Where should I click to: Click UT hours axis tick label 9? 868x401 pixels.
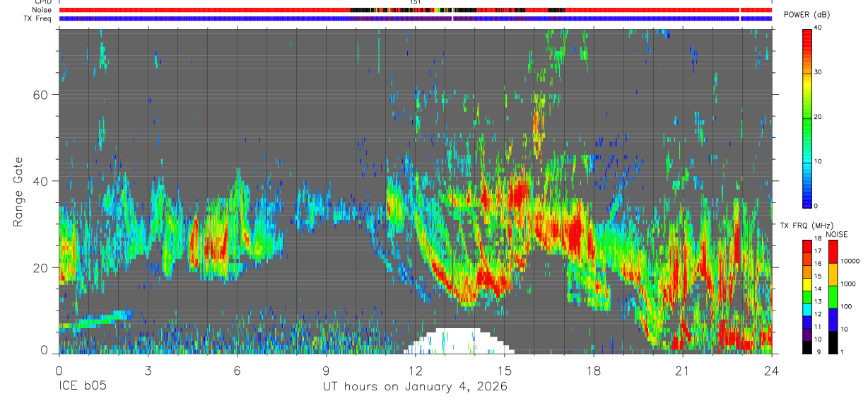326,370
